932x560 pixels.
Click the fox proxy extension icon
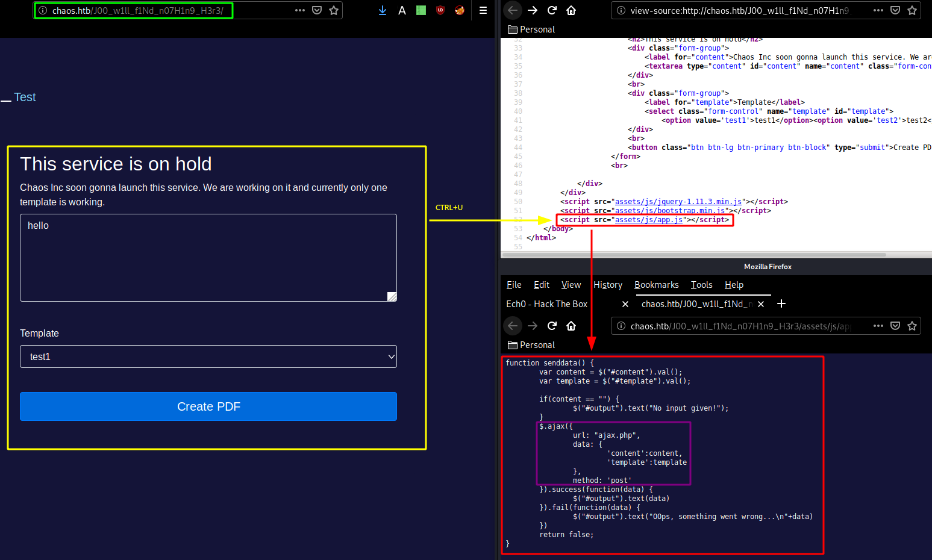click(460, 10)
